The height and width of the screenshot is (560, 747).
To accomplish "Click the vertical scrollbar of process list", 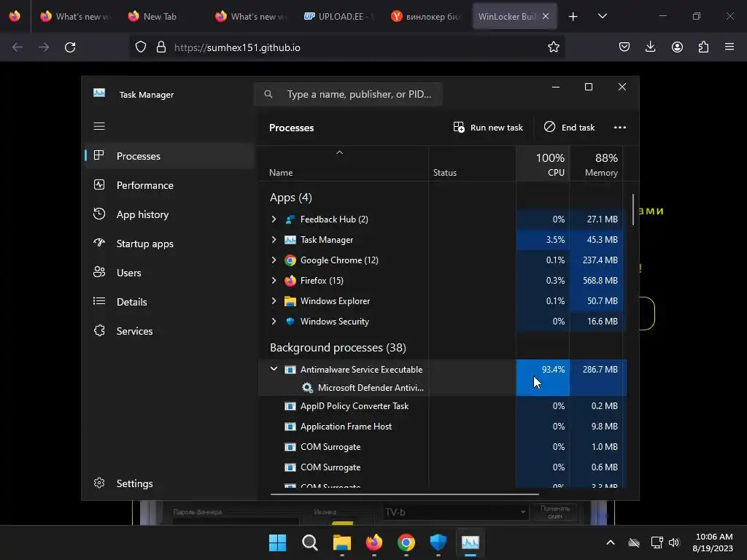I will pos(633,209).
